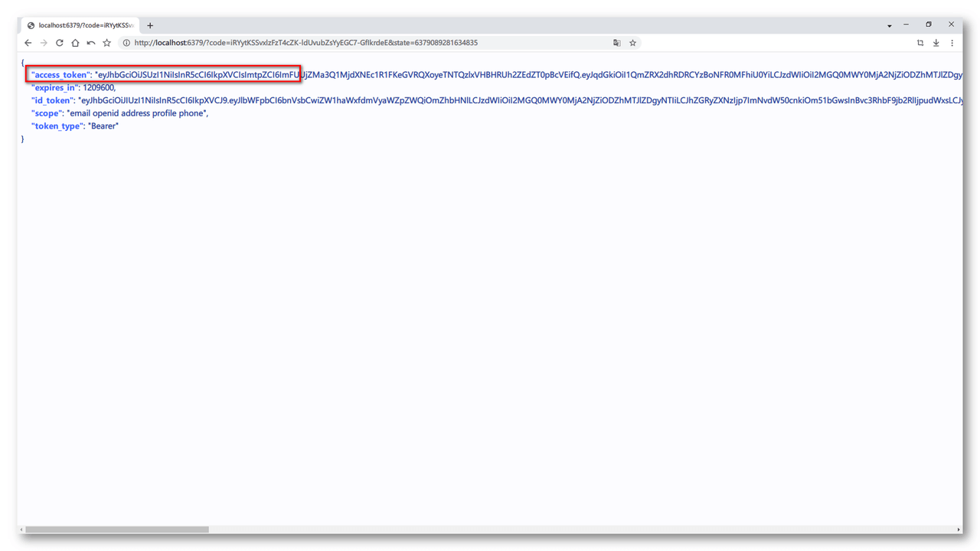Select the localhost:6379 tab
Screen dimensions: 980x551
(80, 25)
